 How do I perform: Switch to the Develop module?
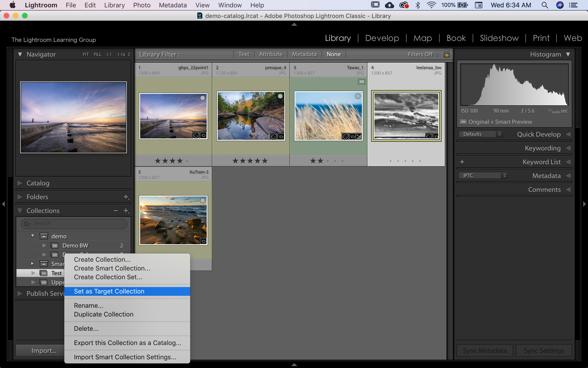[x=382, y=38]
